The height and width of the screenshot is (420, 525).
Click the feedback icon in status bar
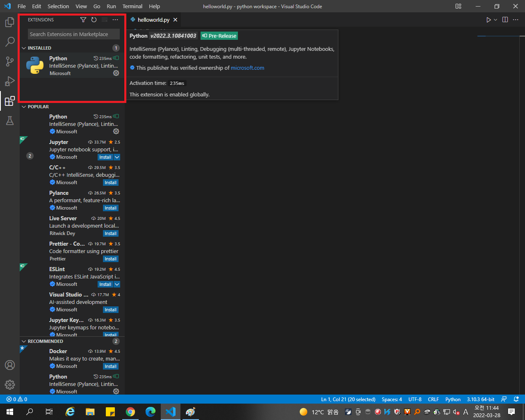(x=504, y=399)
